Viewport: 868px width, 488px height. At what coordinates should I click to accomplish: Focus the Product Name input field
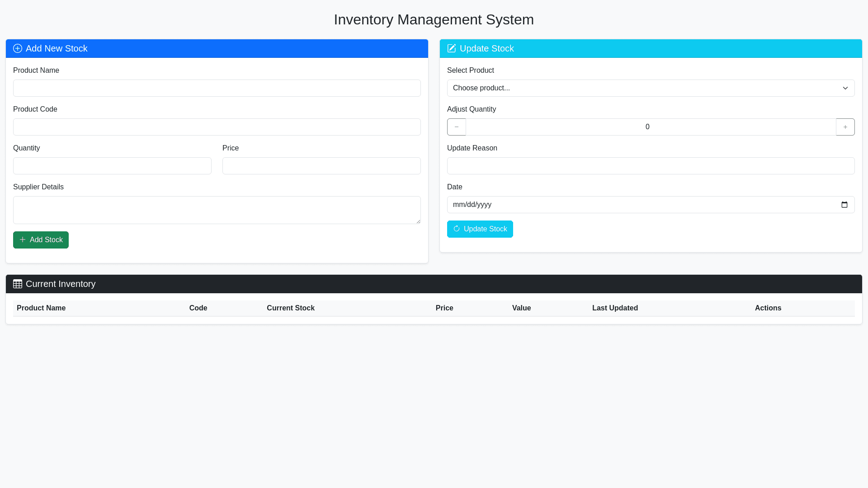point(217,88)
